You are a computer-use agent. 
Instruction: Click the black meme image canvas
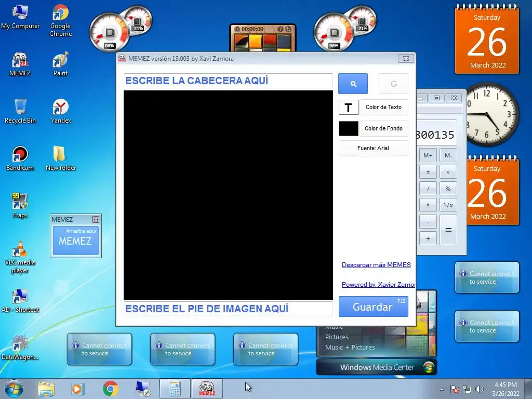pyautogui.click(x=228, y=195)
